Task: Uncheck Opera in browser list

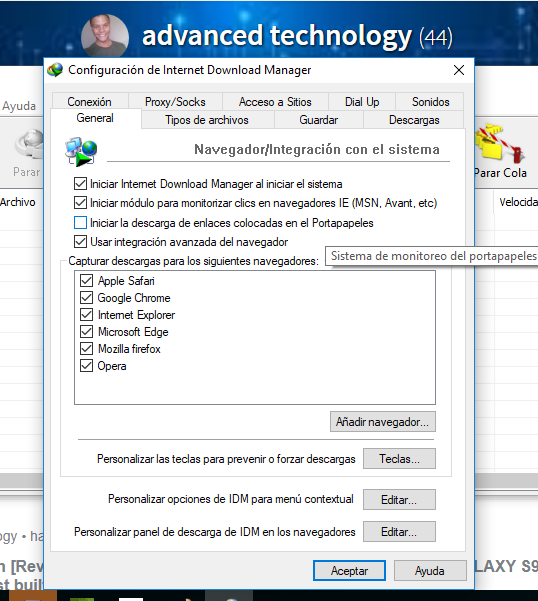Action: [x=86, y=366]
